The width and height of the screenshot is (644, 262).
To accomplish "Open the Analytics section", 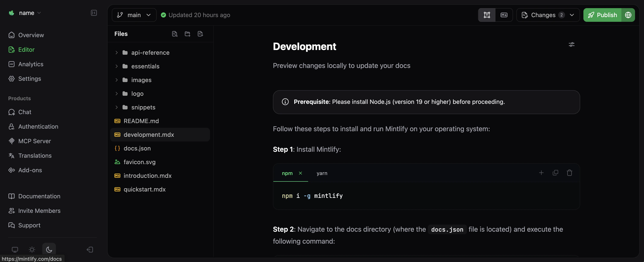I will 31,64.
